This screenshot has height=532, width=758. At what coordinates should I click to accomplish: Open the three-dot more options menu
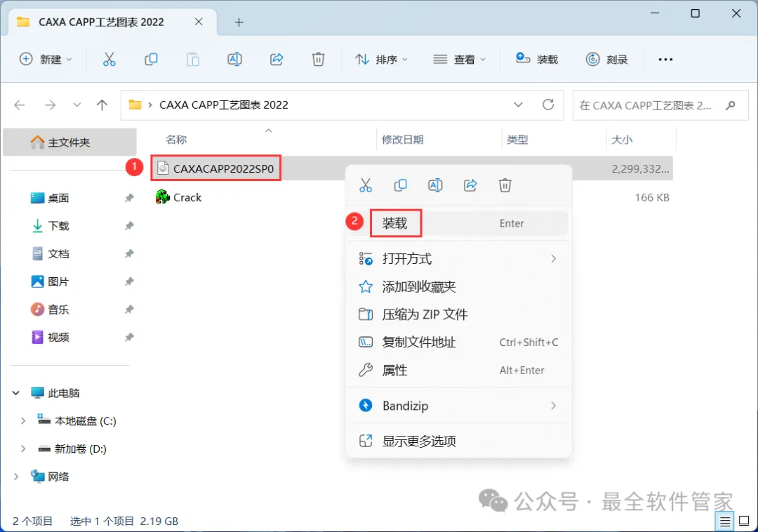[x=665, y=60]
